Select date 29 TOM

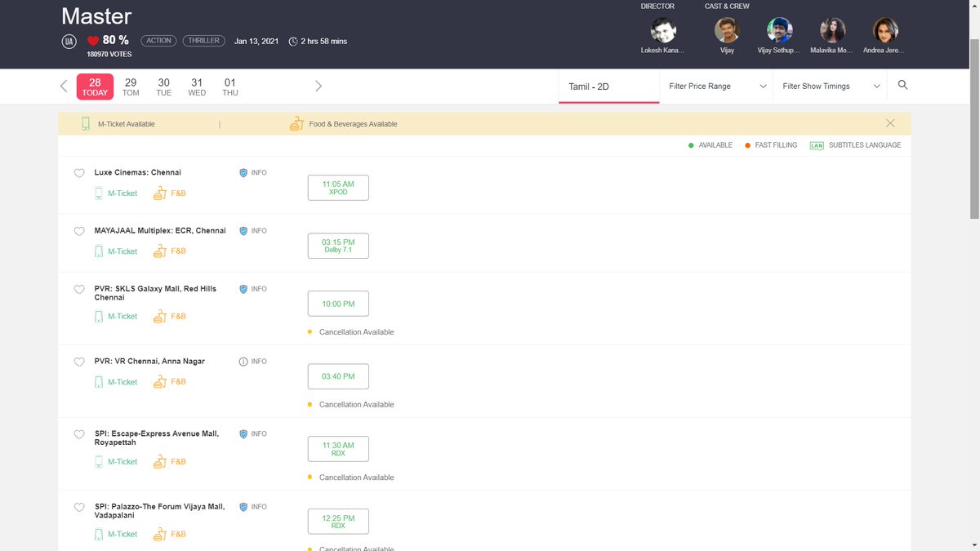(131, 87)
